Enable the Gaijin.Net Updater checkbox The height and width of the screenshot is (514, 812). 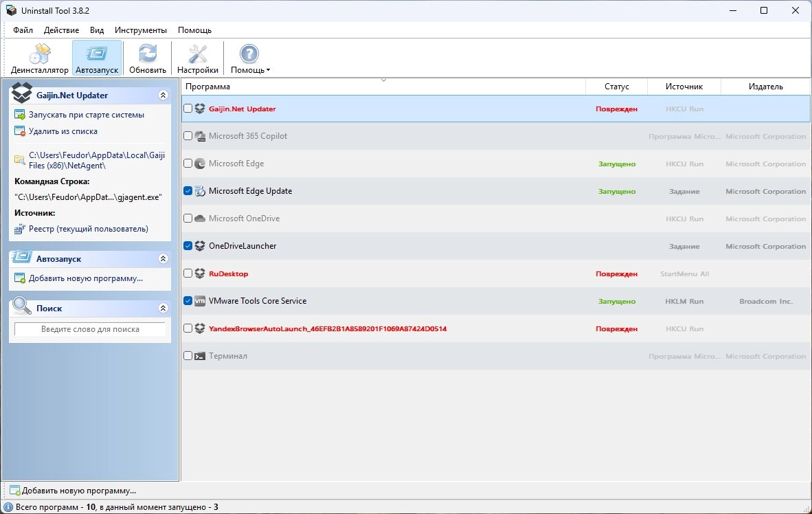point(188,109)
